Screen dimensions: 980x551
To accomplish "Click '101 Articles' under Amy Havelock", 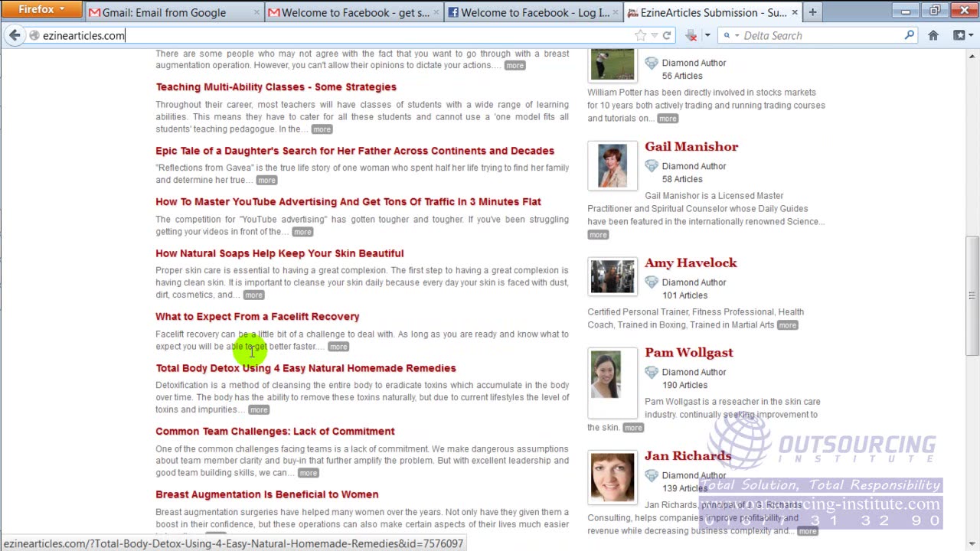I will pos(685,295).
